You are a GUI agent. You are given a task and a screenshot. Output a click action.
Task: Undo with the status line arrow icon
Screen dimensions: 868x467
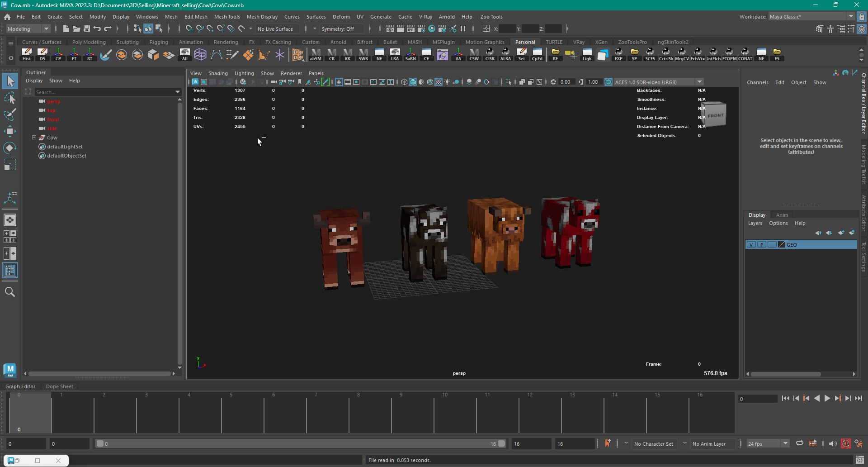pos(97,29)
